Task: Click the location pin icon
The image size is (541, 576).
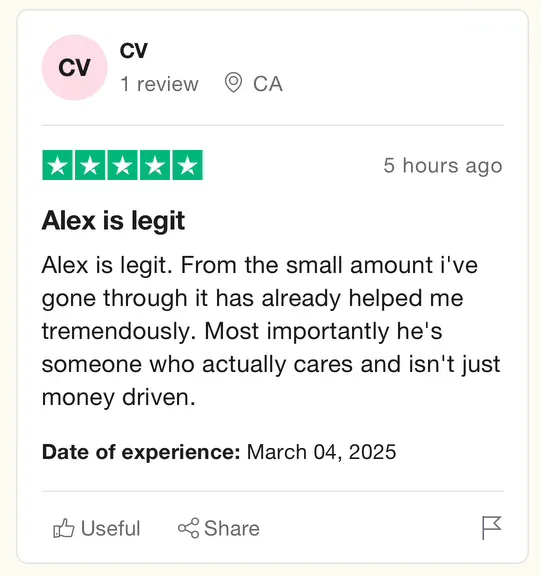Action: (233, 83)
